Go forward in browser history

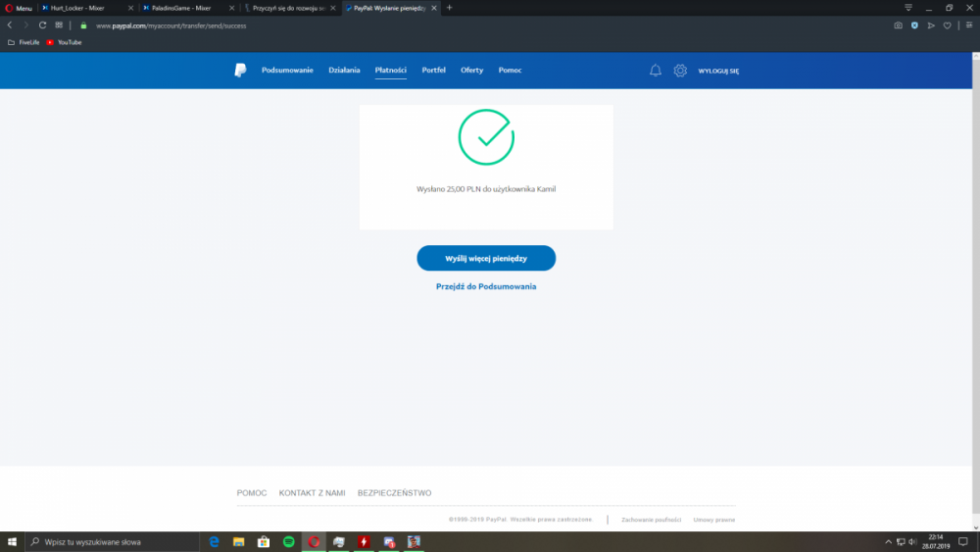pos(26,25)
